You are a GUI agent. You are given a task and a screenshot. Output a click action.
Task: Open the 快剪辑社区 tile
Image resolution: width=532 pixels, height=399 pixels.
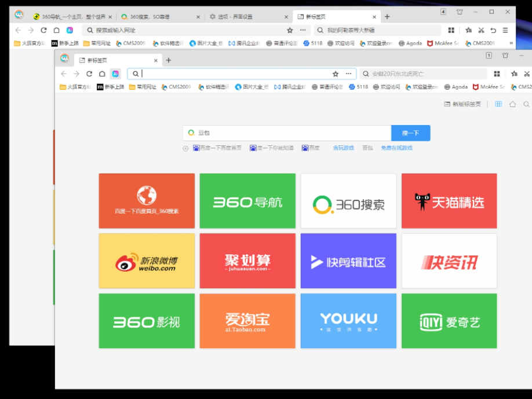pyautogui.click(x=348, y=261)
